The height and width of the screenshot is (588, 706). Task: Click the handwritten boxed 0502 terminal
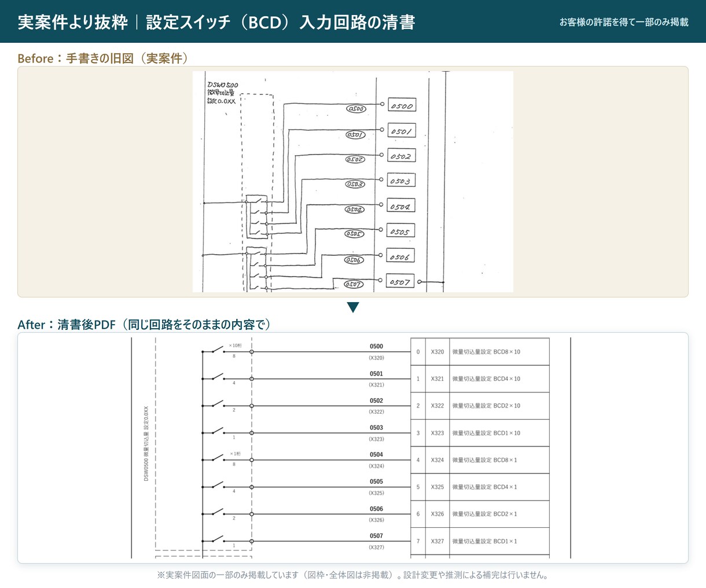(402, 156)
